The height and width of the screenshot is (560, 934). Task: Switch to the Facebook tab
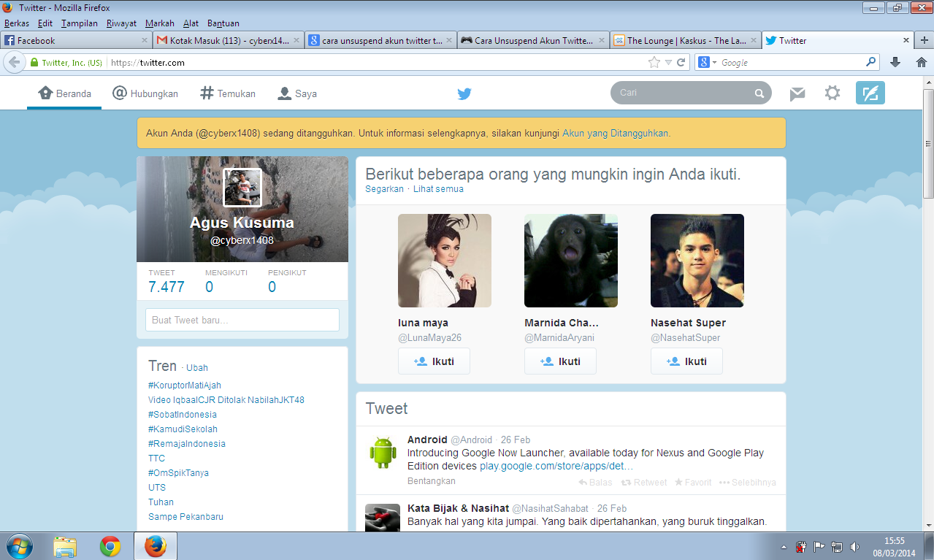(x=76, y=41)
